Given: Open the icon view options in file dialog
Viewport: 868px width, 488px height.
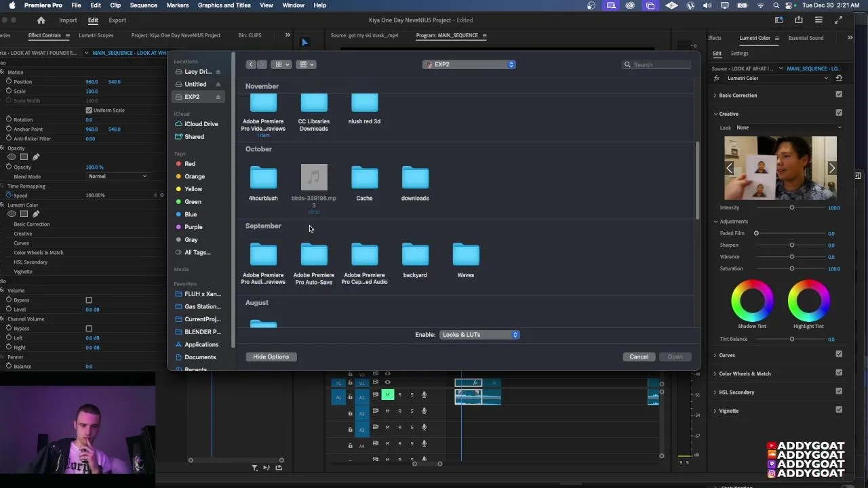Looking at the screenshot, I should (281, 64).
